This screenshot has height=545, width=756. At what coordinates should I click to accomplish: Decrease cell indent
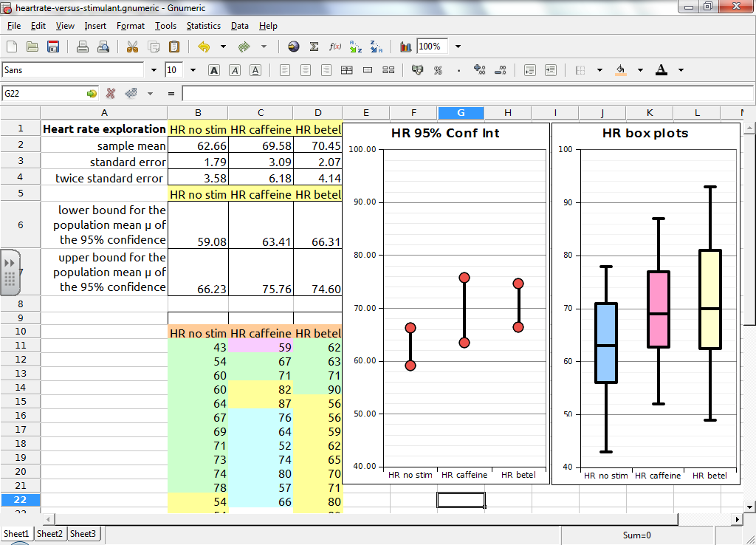pos(530,70)
